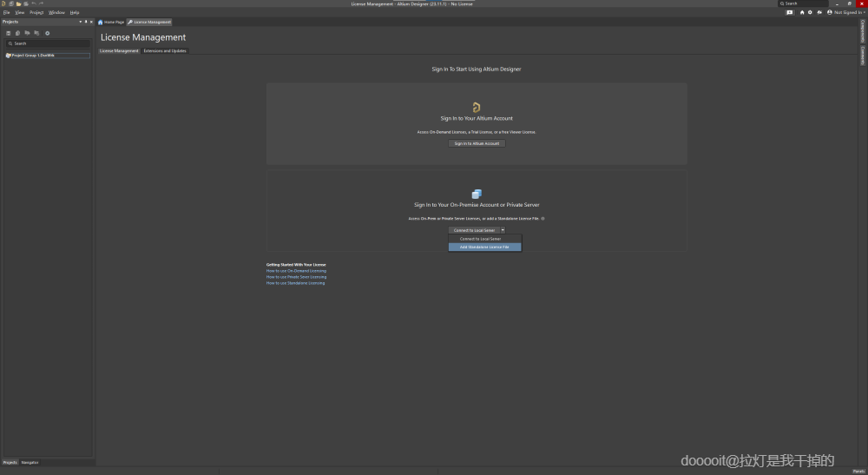Click the Connect to Local Server split button
The width and height of the screenshot is (868, 475).
[x=475, y=230]
